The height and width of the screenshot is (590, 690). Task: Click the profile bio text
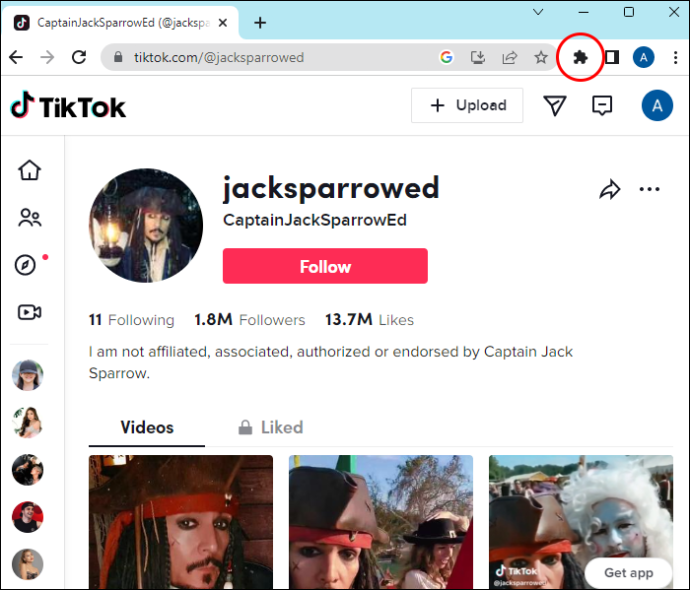331,362
